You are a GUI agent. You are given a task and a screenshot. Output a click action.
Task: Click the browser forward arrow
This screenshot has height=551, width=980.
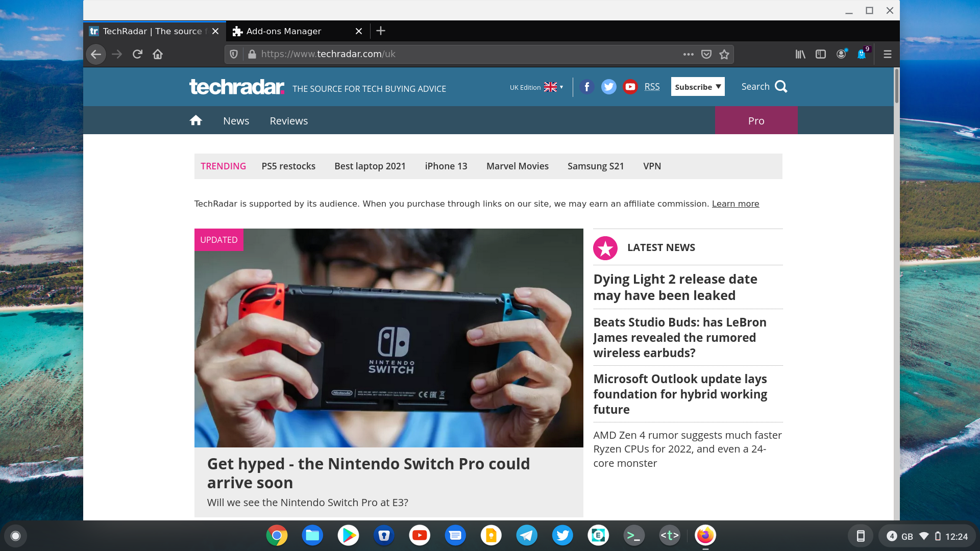117,54
